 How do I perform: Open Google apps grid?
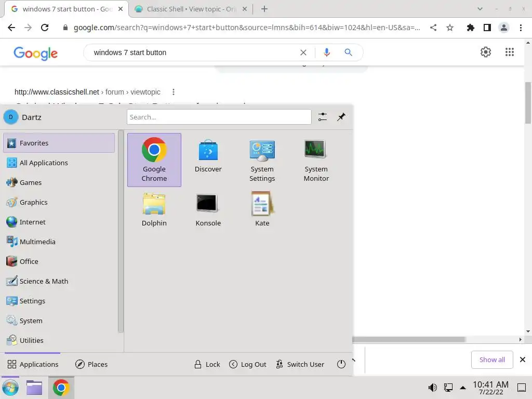pos(510,52)
